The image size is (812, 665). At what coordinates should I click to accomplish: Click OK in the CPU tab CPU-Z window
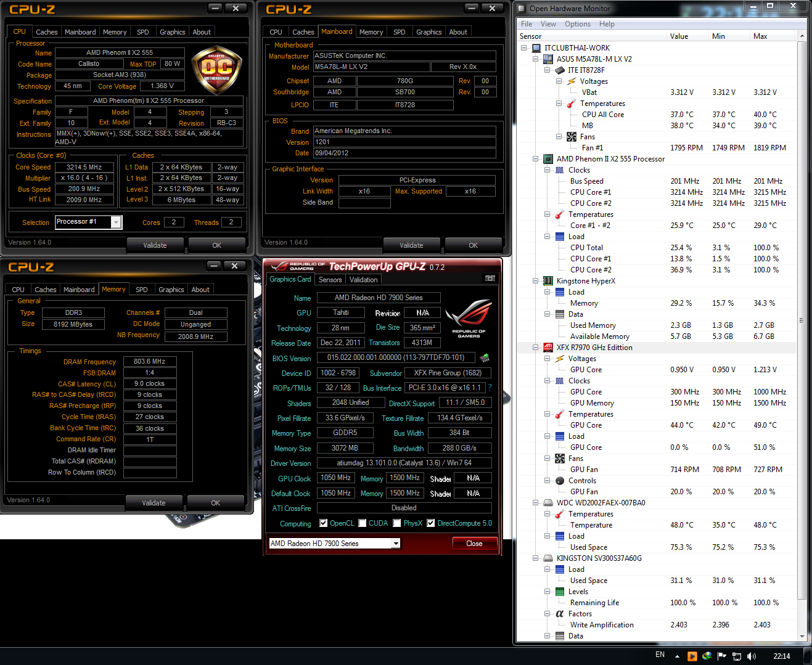pos(216,245)
